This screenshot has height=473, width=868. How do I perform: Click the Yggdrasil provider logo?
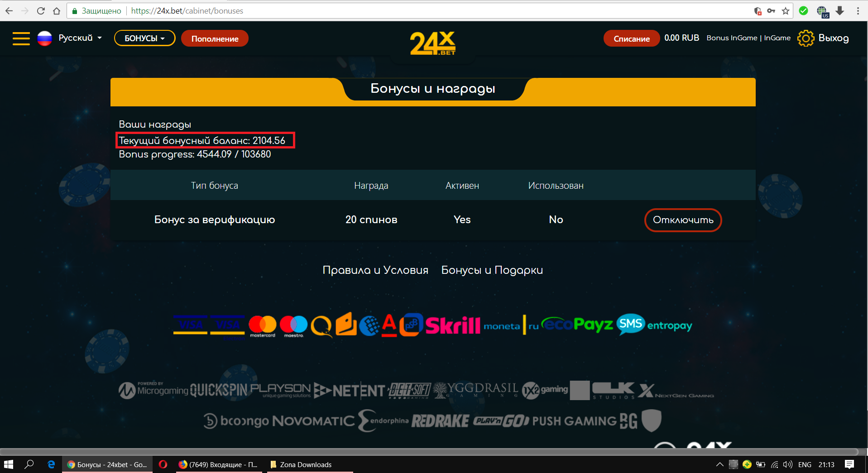pyautogui.click(x=475, y=390)
